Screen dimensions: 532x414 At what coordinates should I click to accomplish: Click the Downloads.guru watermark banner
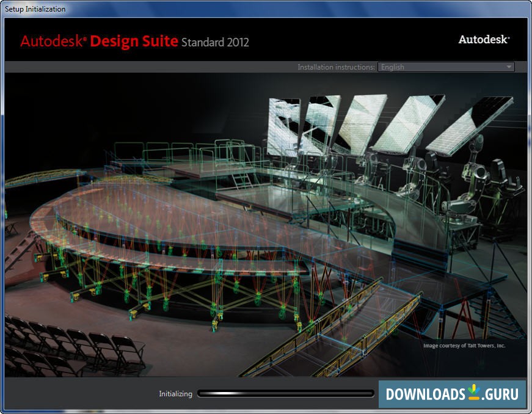point(452,394)
